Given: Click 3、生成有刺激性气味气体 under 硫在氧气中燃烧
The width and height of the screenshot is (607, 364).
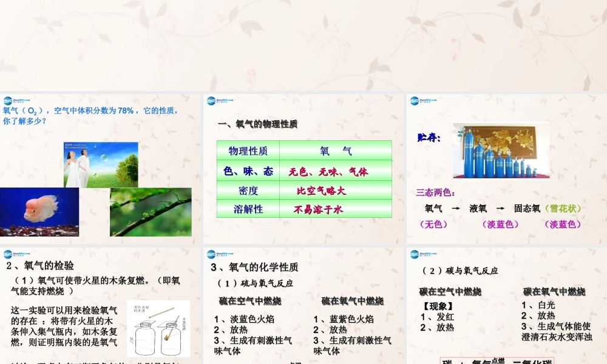Looking at the screenshot, I should tap(353, 345).
